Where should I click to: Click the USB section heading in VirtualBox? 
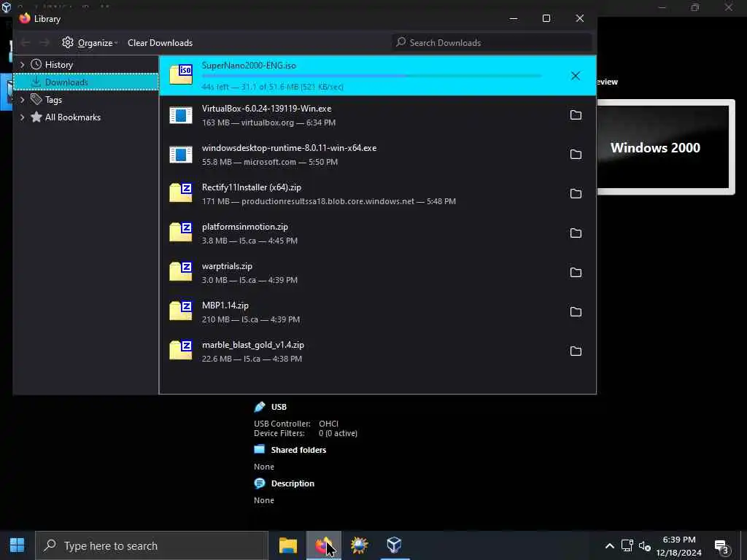279,407
